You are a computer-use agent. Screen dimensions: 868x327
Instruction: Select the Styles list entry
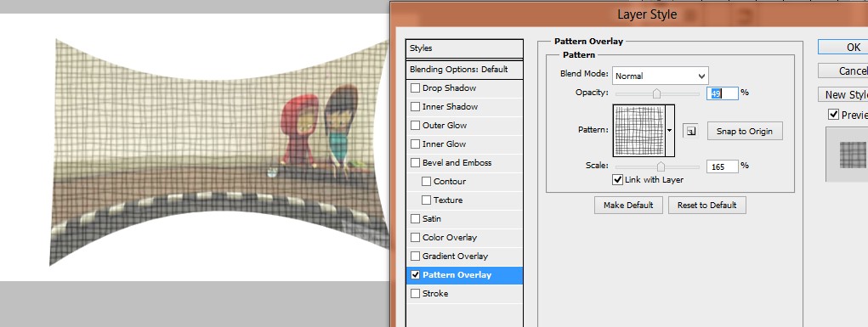464,48
